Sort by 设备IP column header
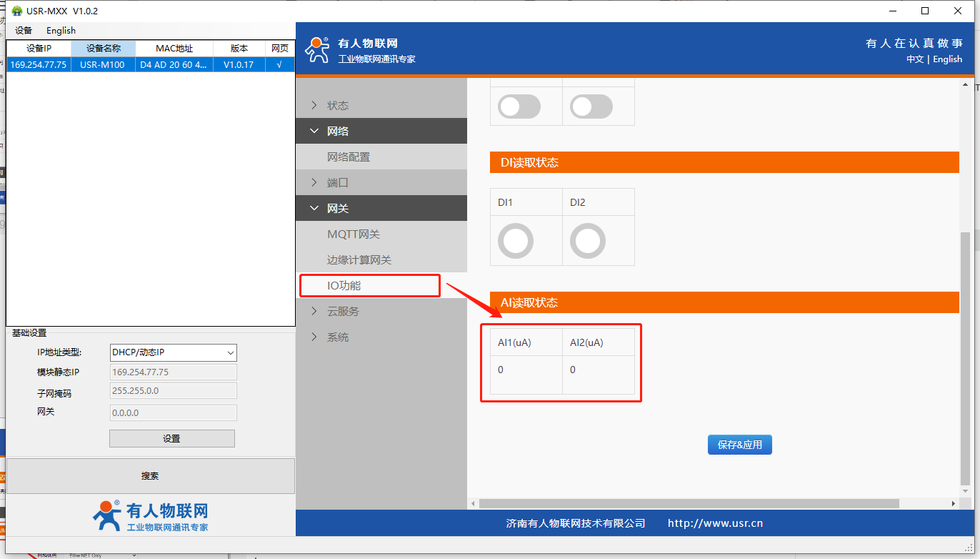980x559 pixels. pyautogui.click(x=39, y=49)
